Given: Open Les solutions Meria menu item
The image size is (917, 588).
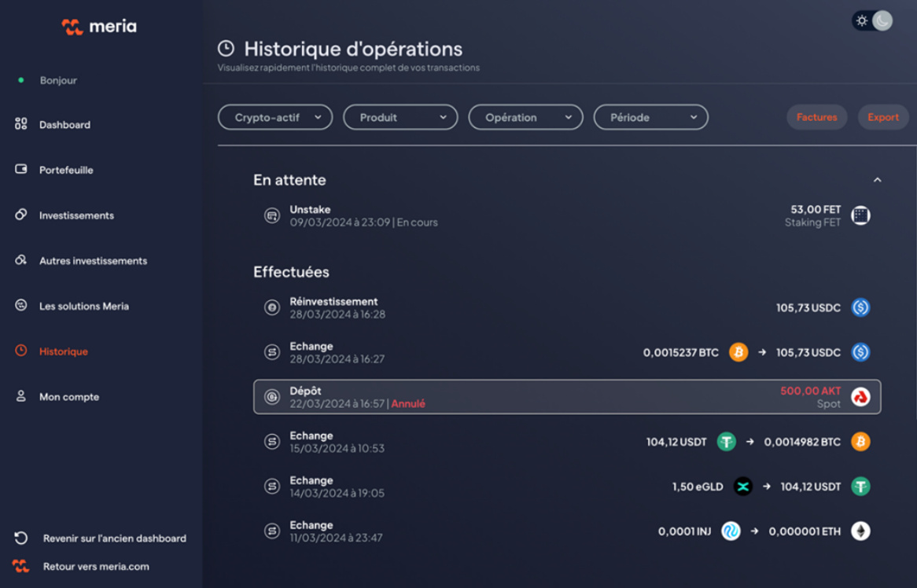Looking at the screenshot, I should (84, 307).
